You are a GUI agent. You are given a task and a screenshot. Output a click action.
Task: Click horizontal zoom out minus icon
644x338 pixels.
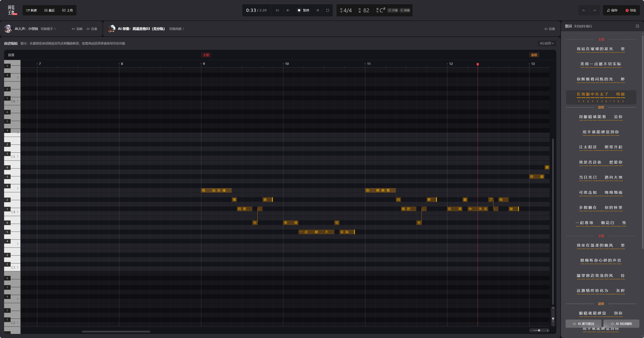(x=531, y=330)
